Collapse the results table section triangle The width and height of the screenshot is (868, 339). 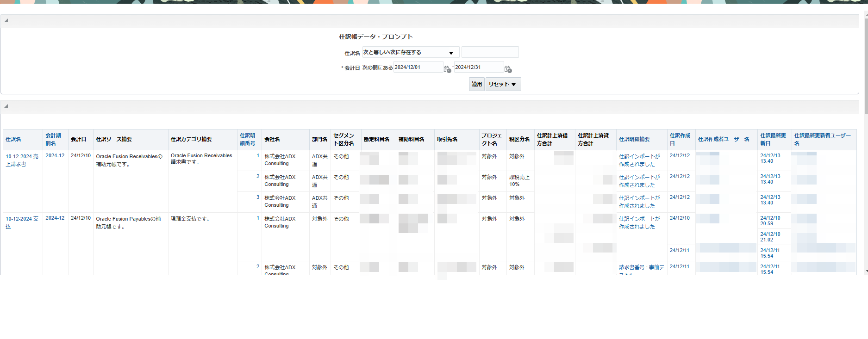point(6,106)
